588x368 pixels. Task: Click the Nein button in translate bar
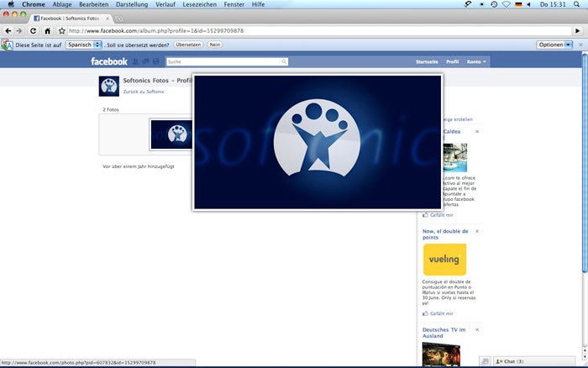pos(215,45)
